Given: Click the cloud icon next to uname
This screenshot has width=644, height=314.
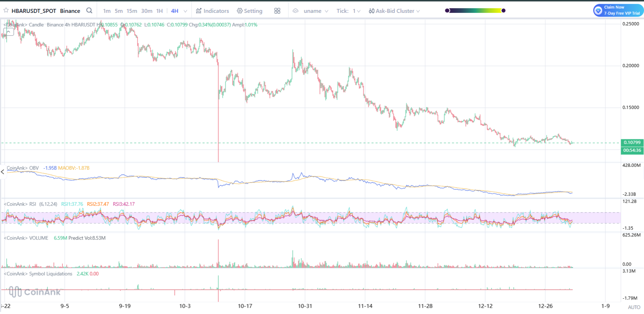Looking at the screenshot, I should (296, 10).
